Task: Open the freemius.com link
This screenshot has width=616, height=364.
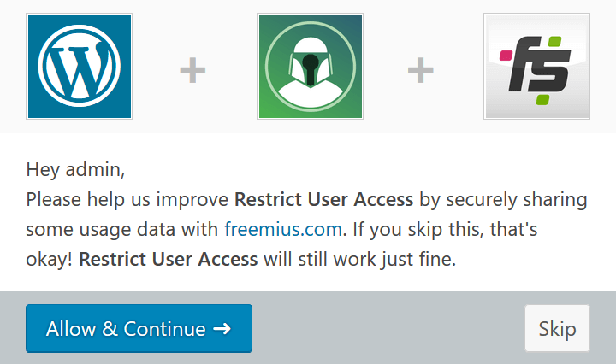Action: (x=283, y=229)
